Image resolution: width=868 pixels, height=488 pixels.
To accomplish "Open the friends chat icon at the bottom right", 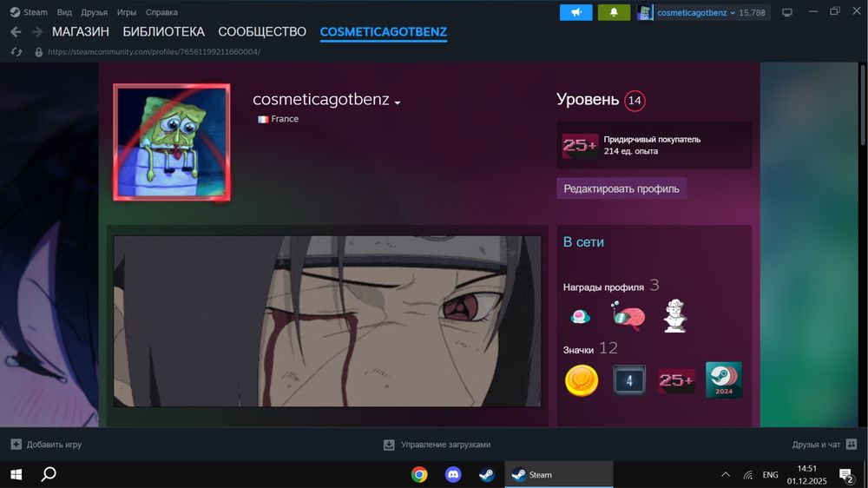I will pyautogui.click(x=852, y=445).
